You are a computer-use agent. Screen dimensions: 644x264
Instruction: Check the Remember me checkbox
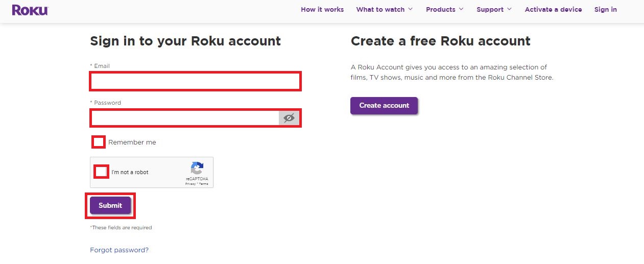click(x=99, y=142)
